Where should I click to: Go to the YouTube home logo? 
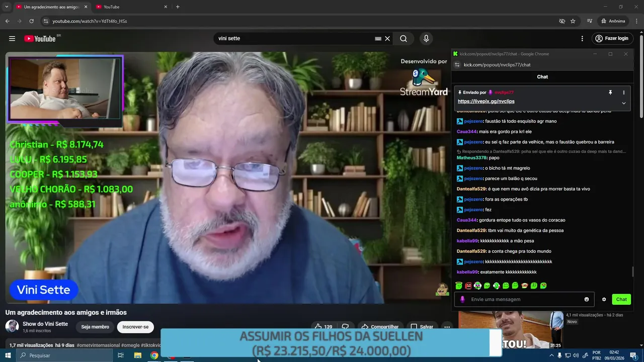pyautogui.click(x=40, y=39)
